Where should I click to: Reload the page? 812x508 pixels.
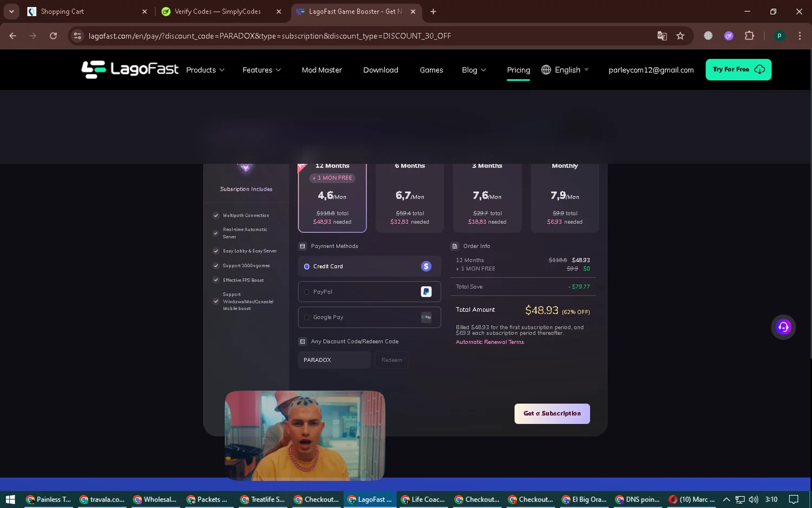(x=53, y=36)
